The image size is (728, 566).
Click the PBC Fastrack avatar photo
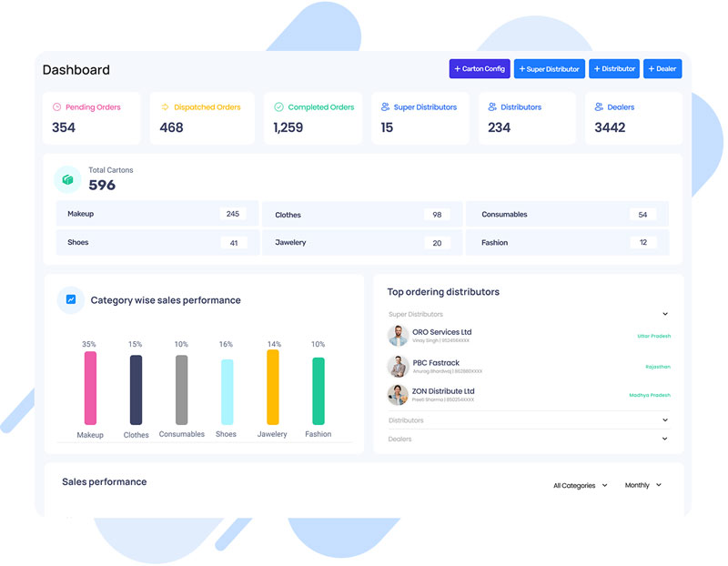pos(398,366)
